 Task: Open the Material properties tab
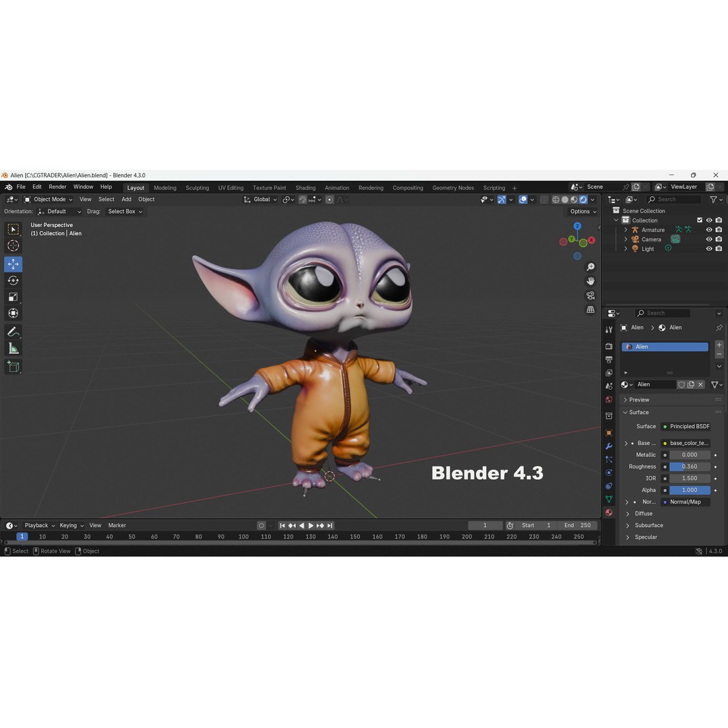point(609,512)
